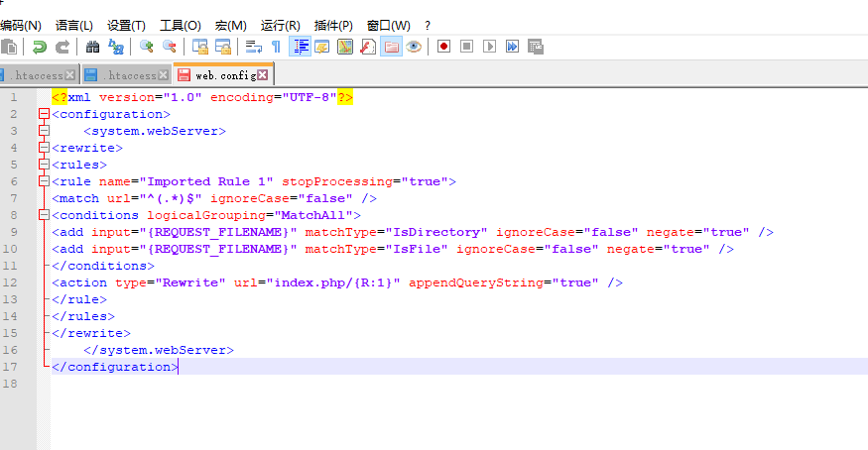
Task: Toggle file monitoring eye icon
Action: click(414, 47)
